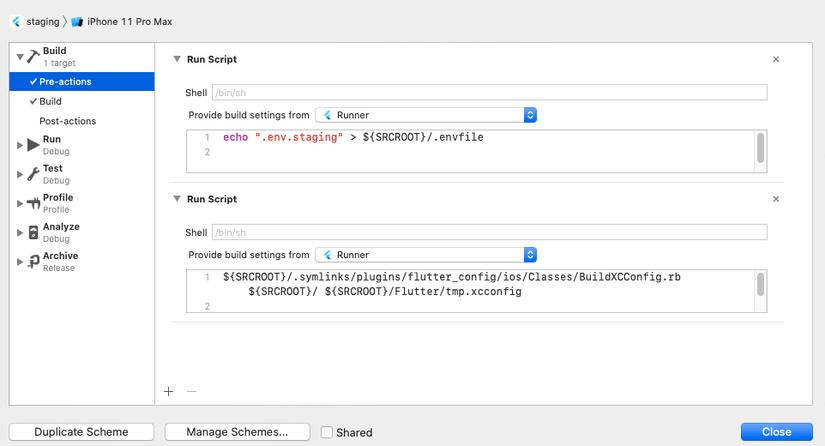Click the minus icon to remove action
Image resolution: width=825 pixels, height=446 pixels.
tap(192, 392)
